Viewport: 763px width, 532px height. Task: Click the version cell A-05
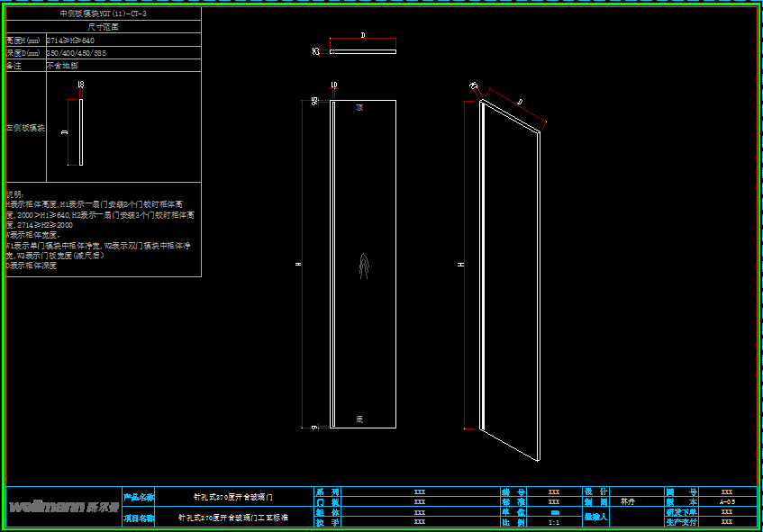(x=726, y=502)
